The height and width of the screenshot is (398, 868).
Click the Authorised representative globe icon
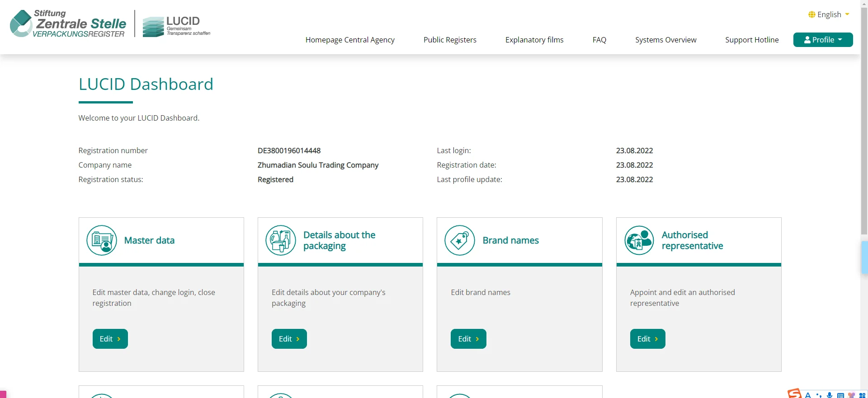[x=639, y=240]
